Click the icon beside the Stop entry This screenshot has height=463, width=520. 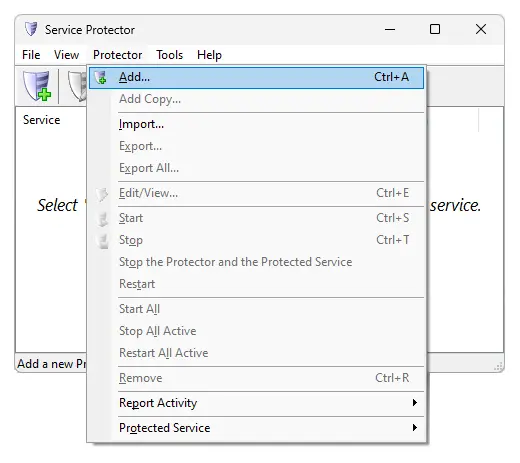[103, 241]
